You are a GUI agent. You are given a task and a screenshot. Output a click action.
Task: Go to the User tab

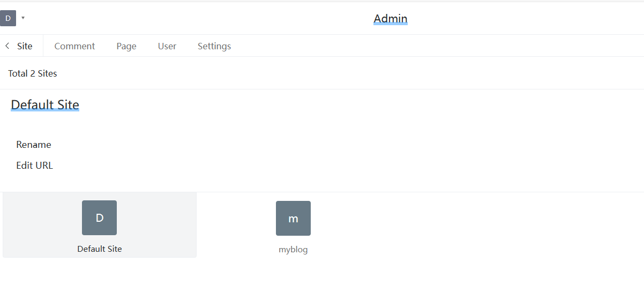coord(167,46)
